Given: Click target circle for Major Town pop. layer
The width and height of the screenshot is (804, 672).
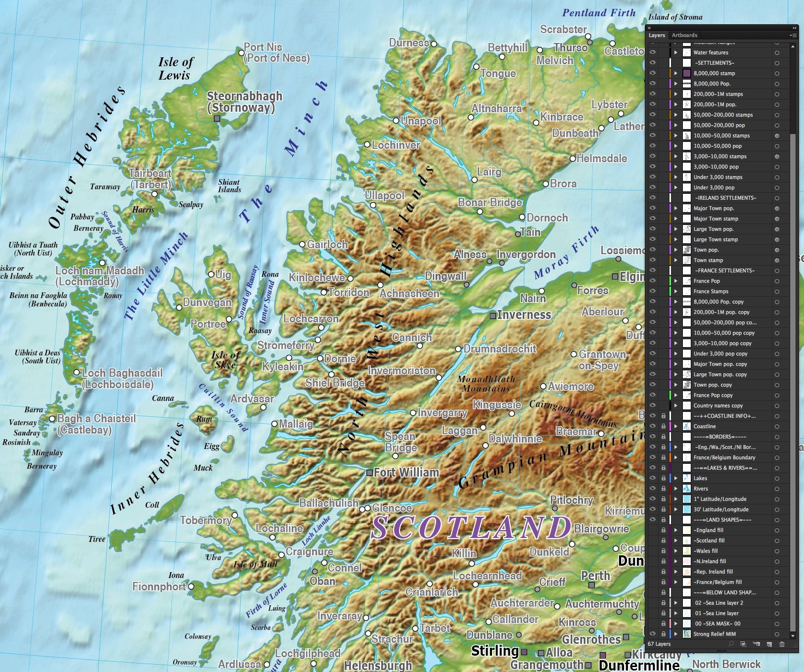Looking at the screenshot, I should 777,208.
